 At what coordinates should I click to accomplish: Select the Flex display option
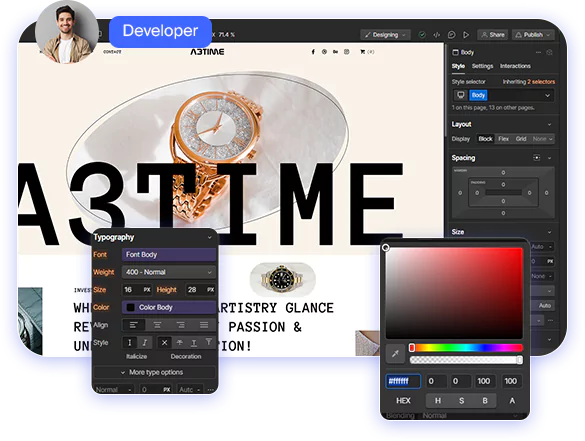[x=503, y=139]
